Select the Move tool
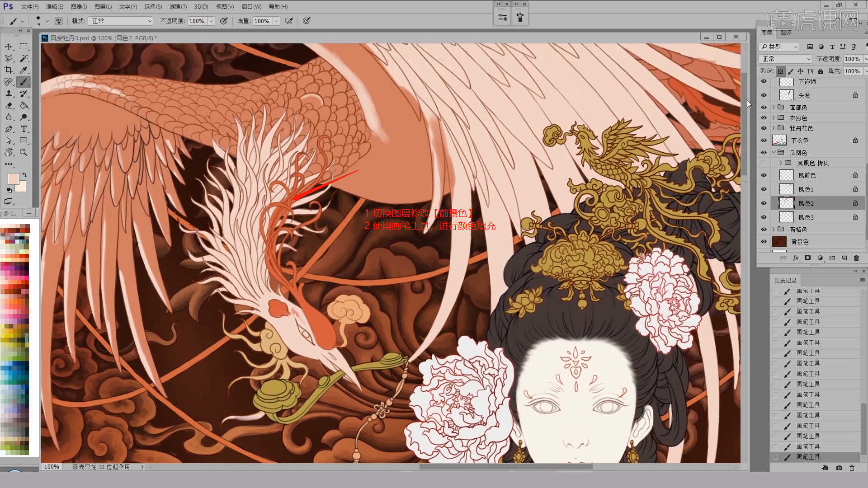This screenshot has height=488, width=868. (9, 47)
